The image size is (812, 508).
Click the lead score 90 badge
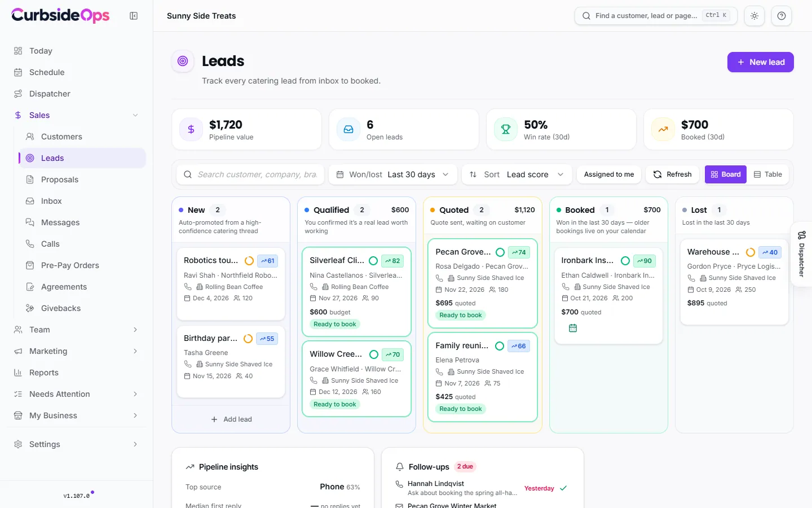pos(645,261)
